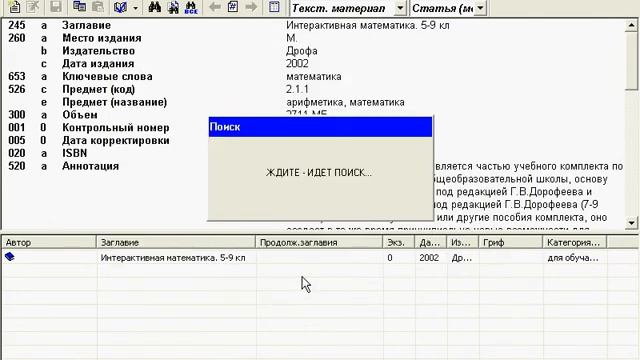
Task: Click the 'Из...' publisher column header
Action: (462, 242)
